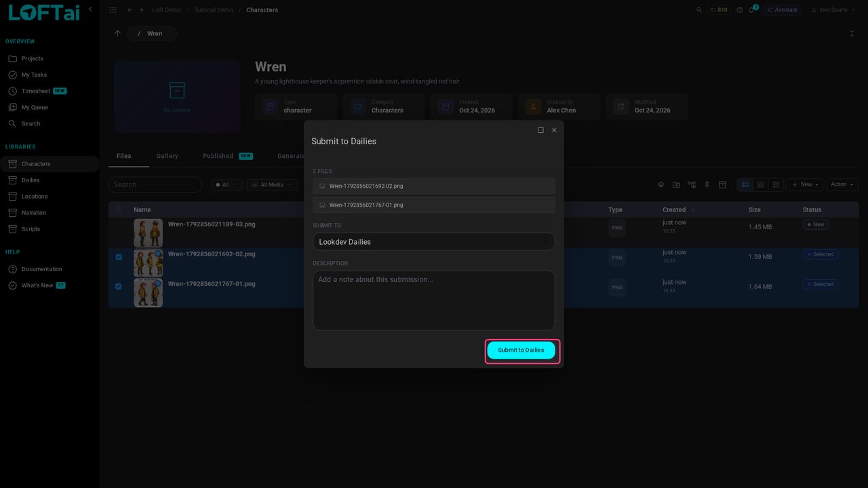Click the hierarchy tree toolbar icon
Viewport: 868px width, 488px height.
point(692,184)
